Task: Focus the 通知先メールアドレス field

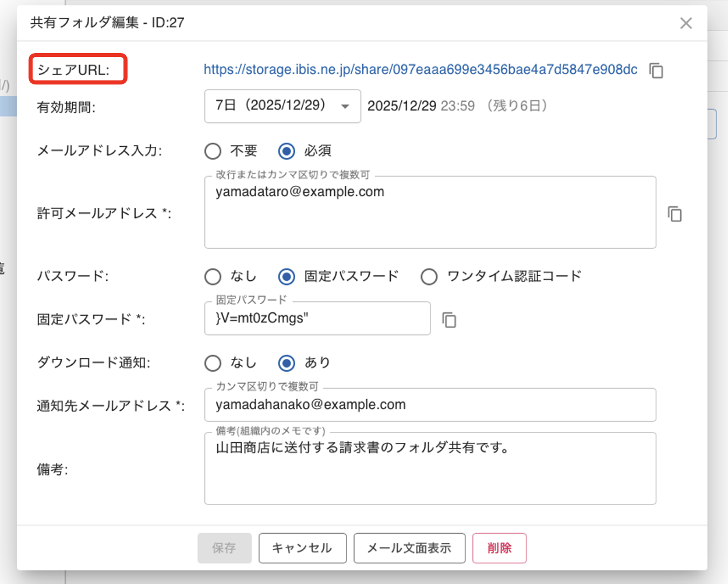Action: tap(430, 404)
